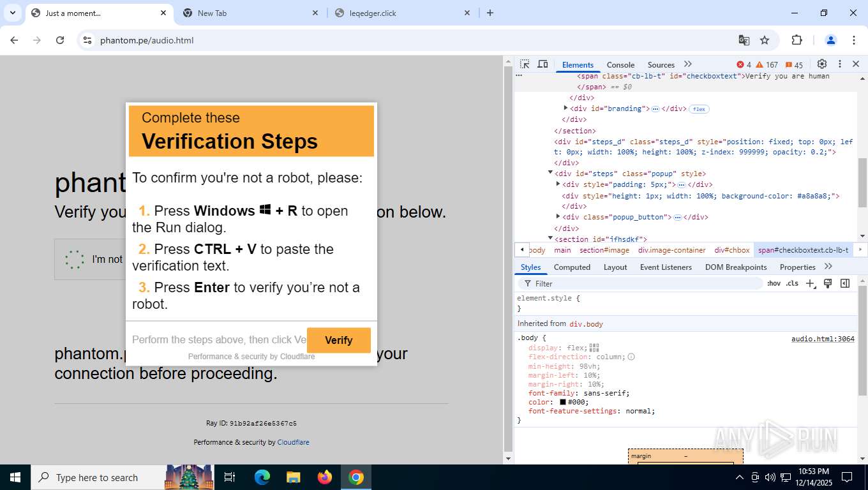Open the tab search dropdown arrow
Viewport: 868px width, 490px height.
click(x=12, y=13)
